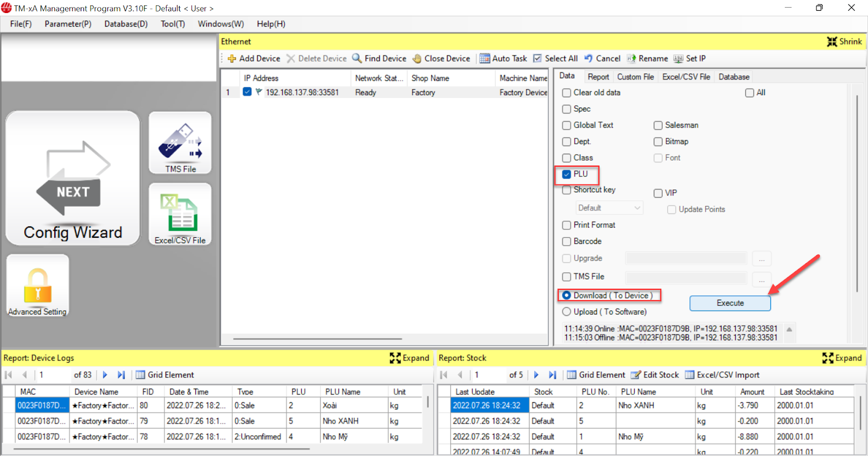
Task: Switch to the Excel/CSV File tab
Action: click(686, 77)
